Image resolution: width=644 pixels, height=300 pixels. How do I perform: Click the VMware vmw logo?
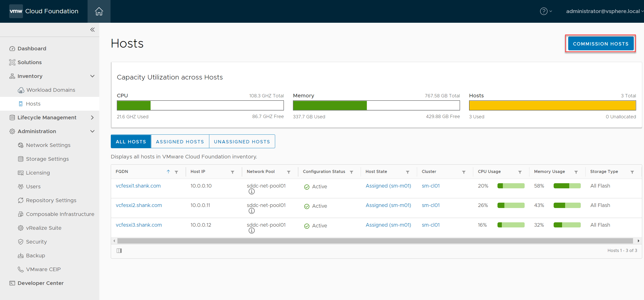pos(16,11)
